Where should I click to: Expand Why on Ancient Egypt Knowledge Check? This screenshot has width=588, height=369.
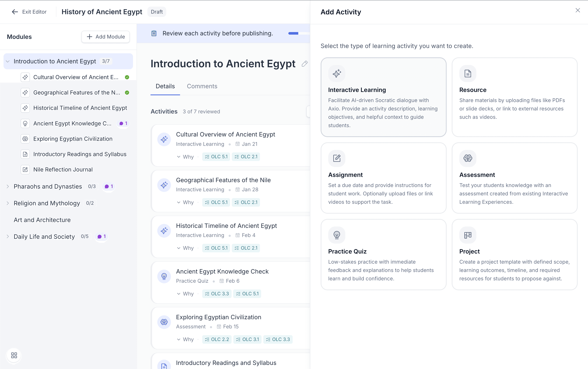[x=185, y=294]
